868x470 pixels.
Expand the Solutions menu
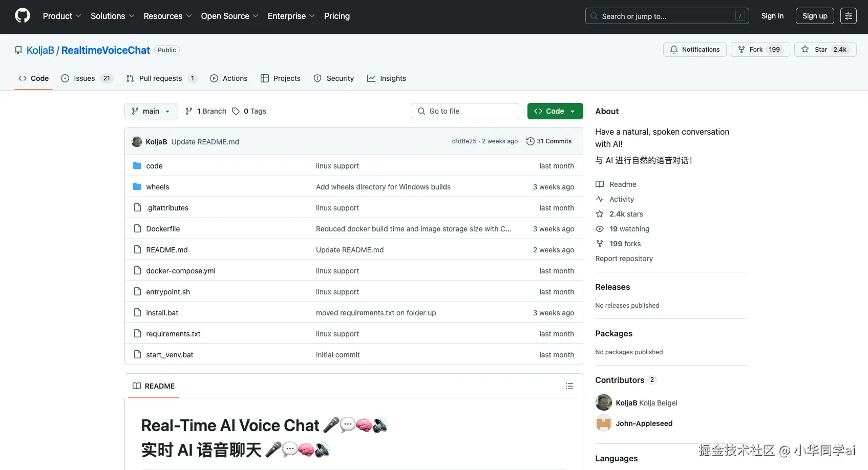(112, 16)
